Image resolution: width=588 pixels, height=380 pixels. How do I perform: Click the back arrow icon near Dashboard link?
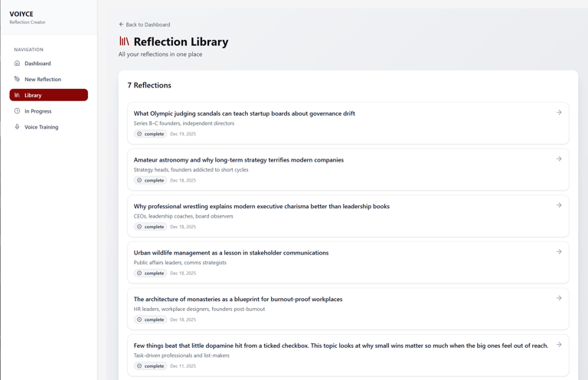pyautogui.click(x=121, y=25)
